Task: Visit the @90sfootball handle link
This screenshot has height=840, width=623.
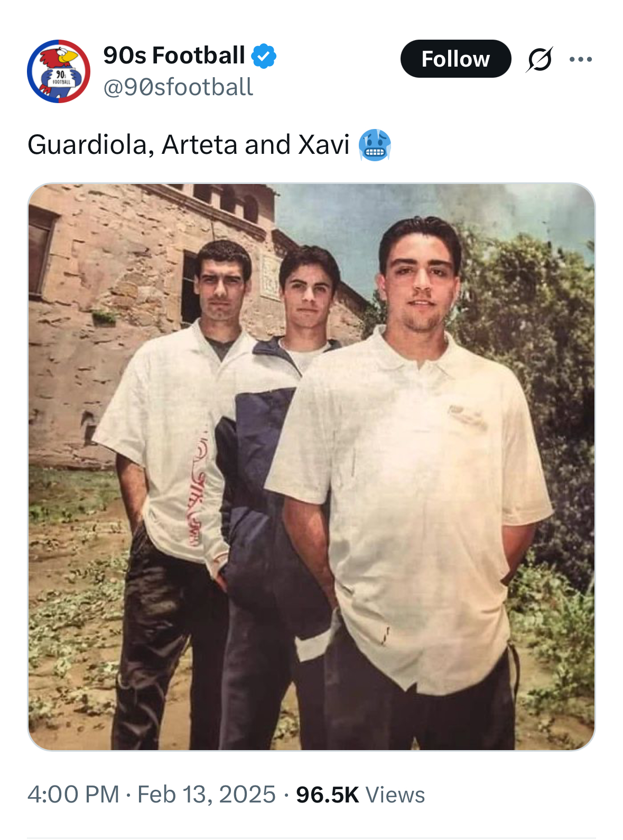Action: pos(178,87)
